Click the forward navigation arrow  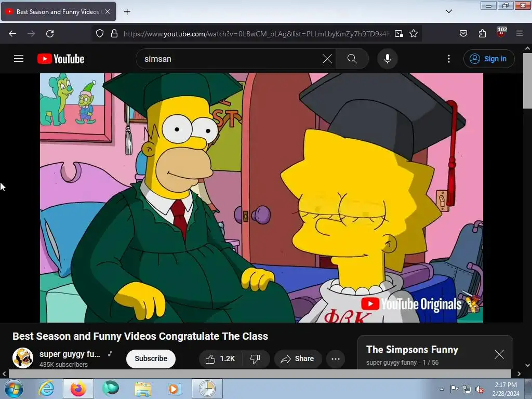pos(31,34)
